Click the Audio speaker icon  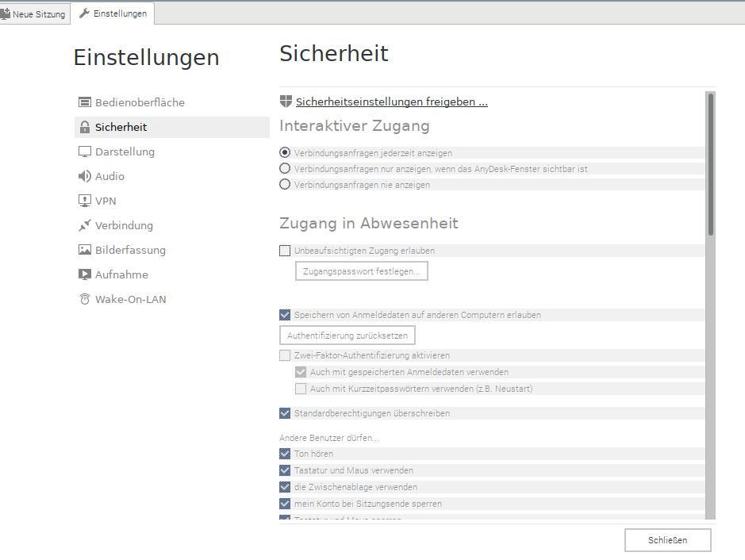pos(84,176)
